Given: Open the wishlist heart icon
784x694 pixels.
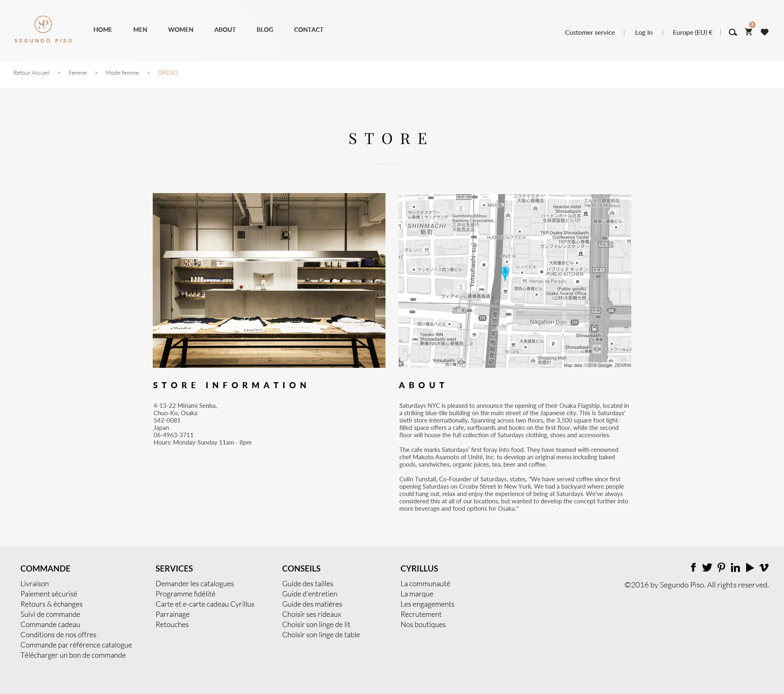Looking at the screenshot, I should tap(764, 32).
